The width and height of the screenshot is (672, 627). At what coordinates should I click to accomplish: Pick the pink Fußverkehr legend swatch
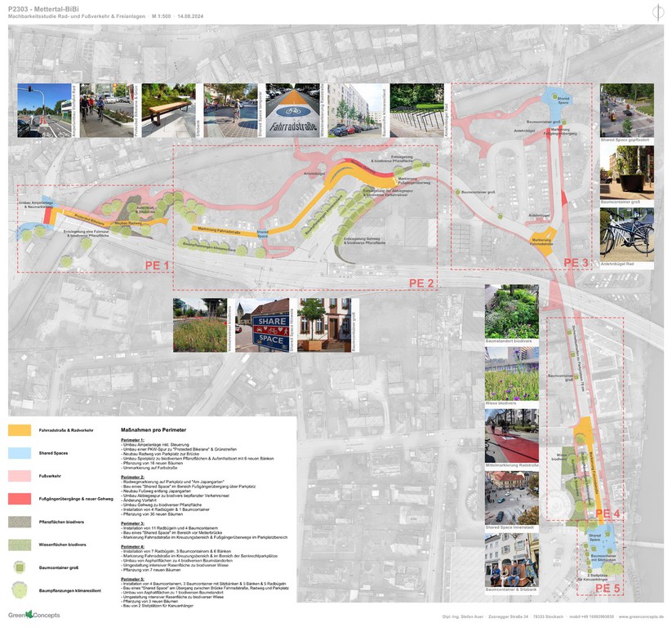(x=20, y=475)
